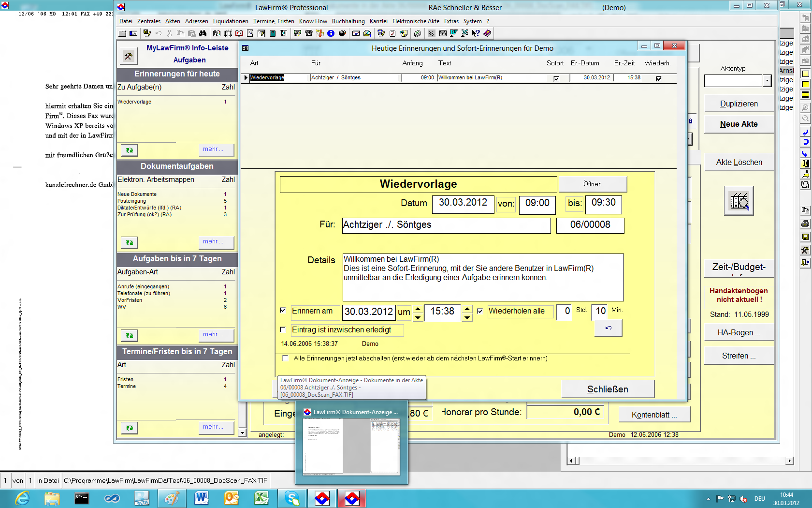The width and height of the screenshot is (812, 508).
Task: Check 'Eintrag ist inzwischen erledigt'
Action: click(283, 329)
